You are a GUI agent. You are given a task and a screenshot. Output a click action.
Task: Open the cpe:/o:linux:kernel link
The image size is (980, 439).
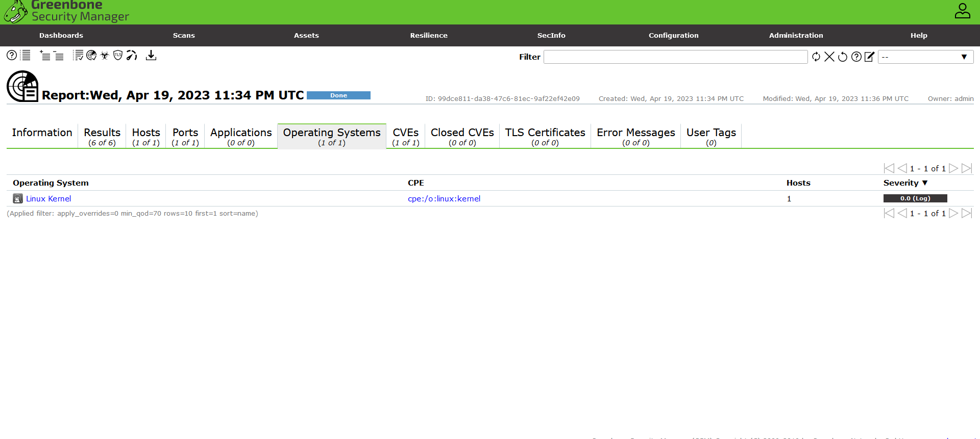(444, 199)
